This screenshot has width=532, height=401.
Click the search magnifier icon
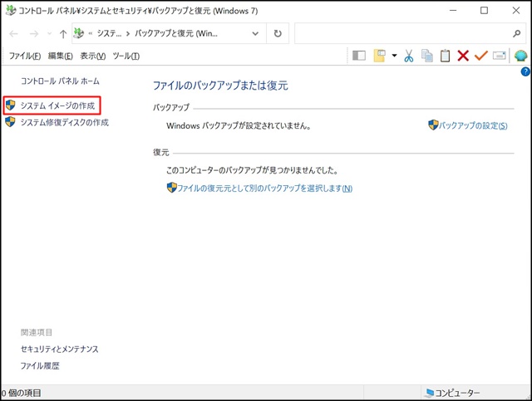point(516,33)
